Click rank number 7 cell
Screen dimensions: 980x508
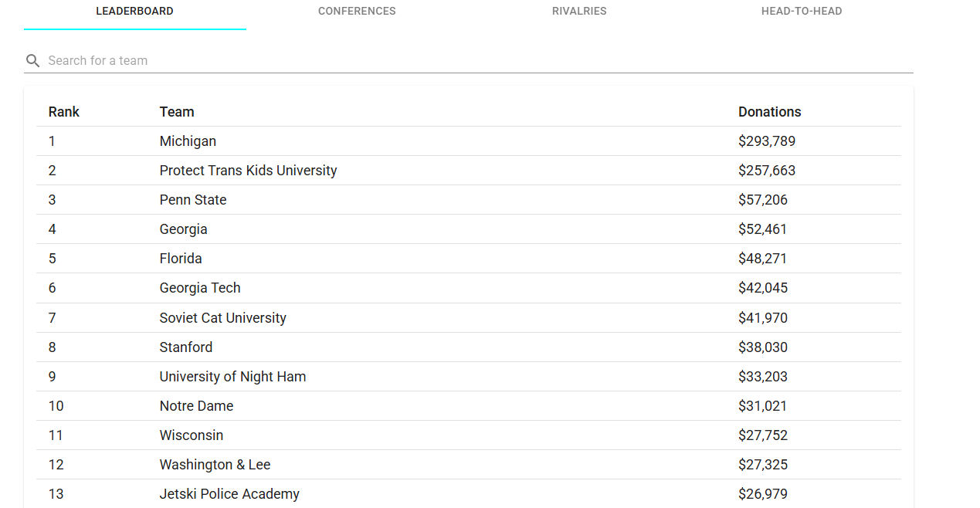pyautogui.click(x=52, y=318)
